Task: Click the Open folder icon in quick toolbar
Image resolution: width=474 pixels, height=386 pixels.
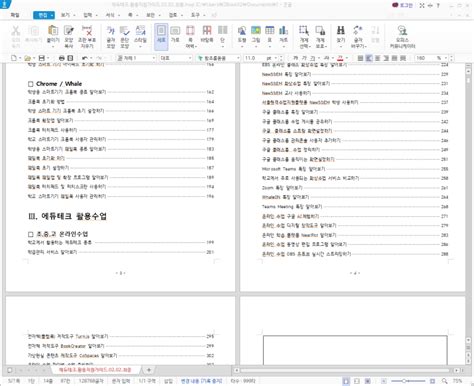Action: 27,58
